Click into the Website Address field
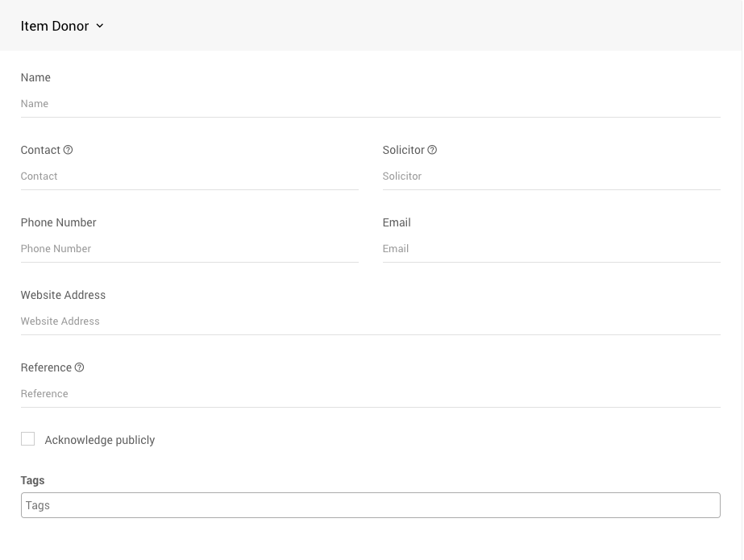744x560 pixels. coord(370,321)
